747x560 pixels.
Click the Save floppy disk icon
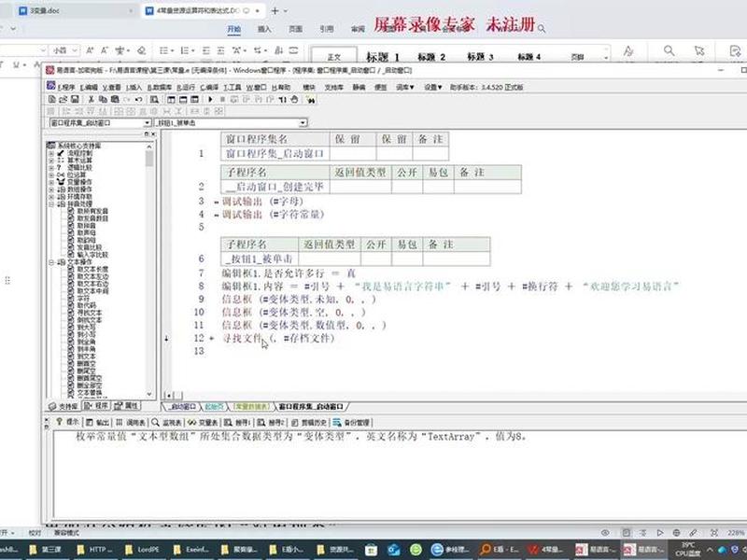(x=75, y=100)
